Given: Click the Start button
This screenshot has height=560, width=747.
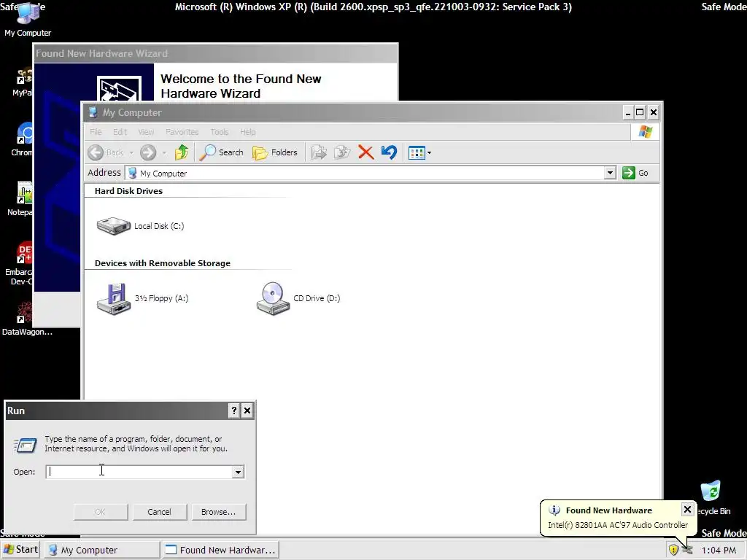Looking at the screenshot, I should tap(20, 550).
